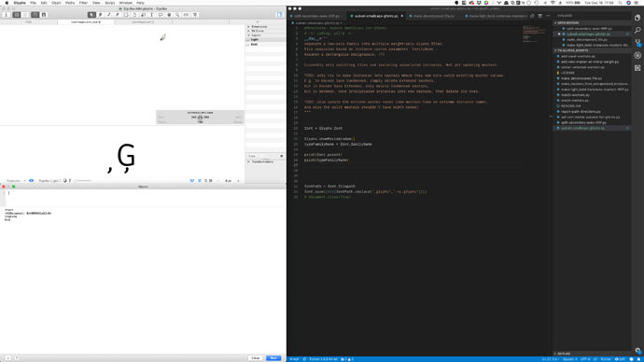Open report-path-directions.py in Explorer
The image size is (644, 362).
[581, 112]
